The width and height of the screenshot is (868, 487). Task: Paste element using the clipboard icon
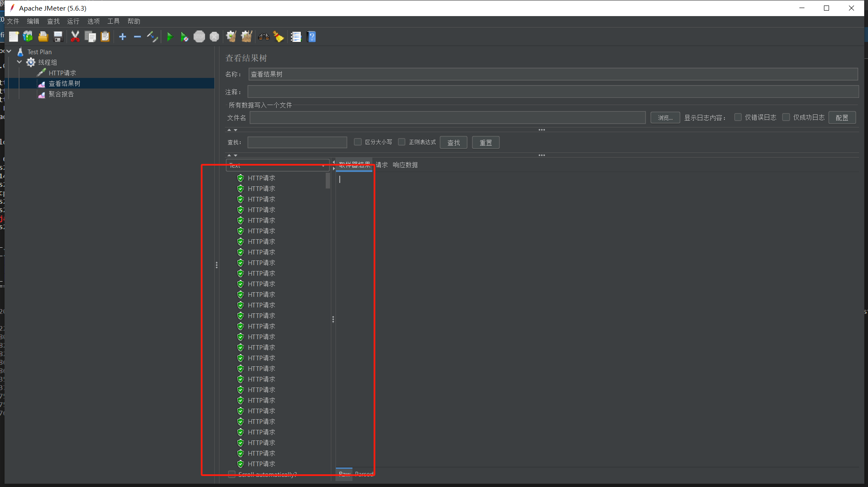pyautogui.click(x=105, y=37)
